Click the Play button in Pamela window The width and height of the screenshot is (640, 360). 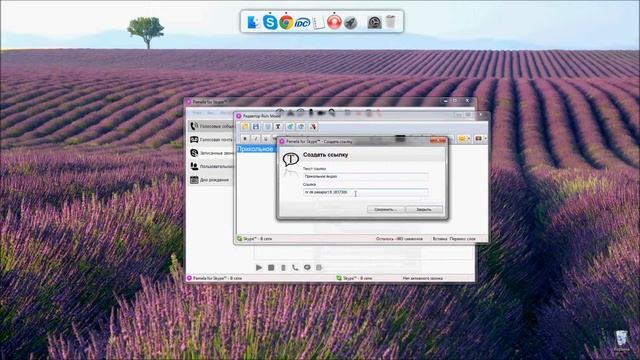coord(259,267)
